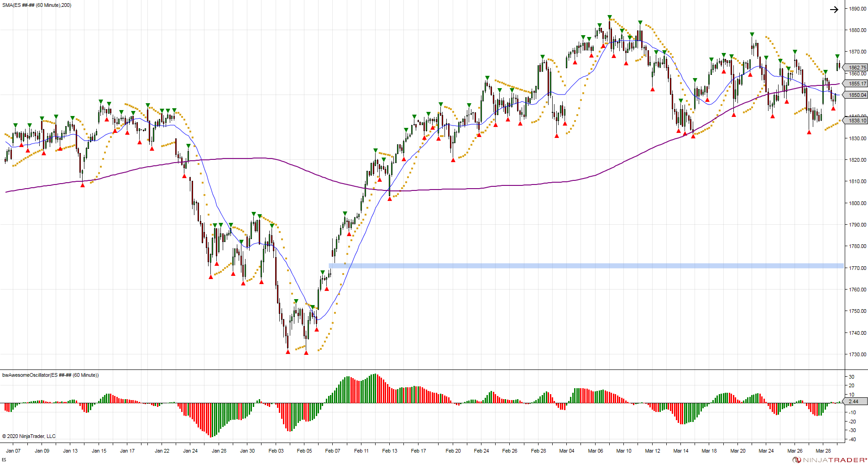Click the right-pointing arrow icon at chart top
The image size is (868, 464).
click(x=834, y=10)
